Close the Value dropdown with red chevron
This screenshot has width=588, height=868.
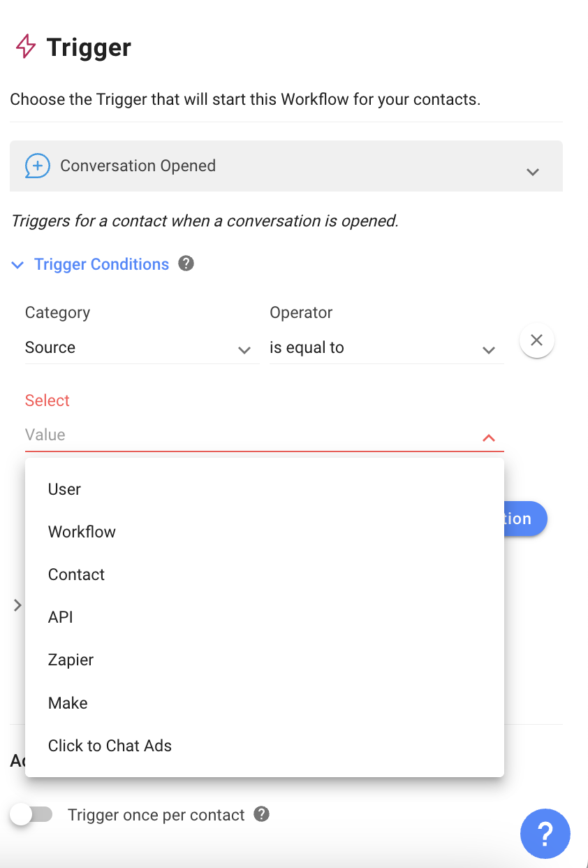click(489, 438)
